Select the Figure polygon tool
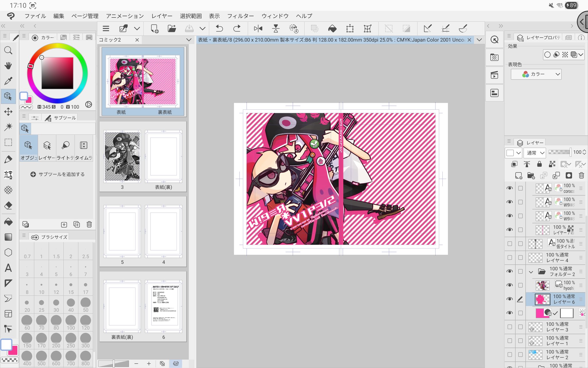 [8, 253]
